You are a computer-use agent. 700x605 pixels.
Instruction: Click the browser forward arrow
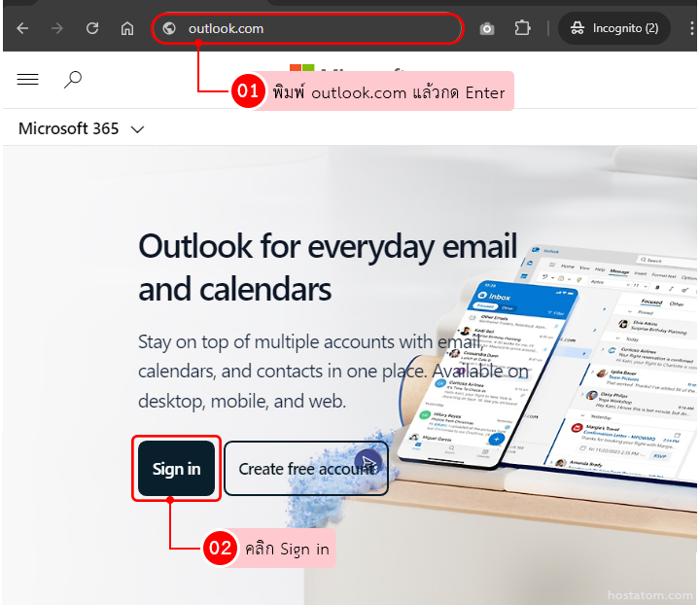[57, 28]
